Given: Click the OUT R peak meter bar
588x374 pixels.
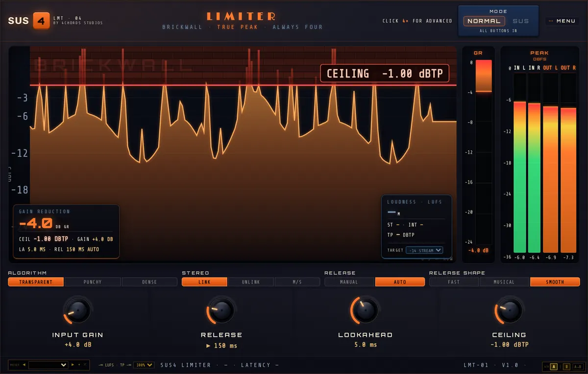Looking at the screenshot, I should pos(568,162).
